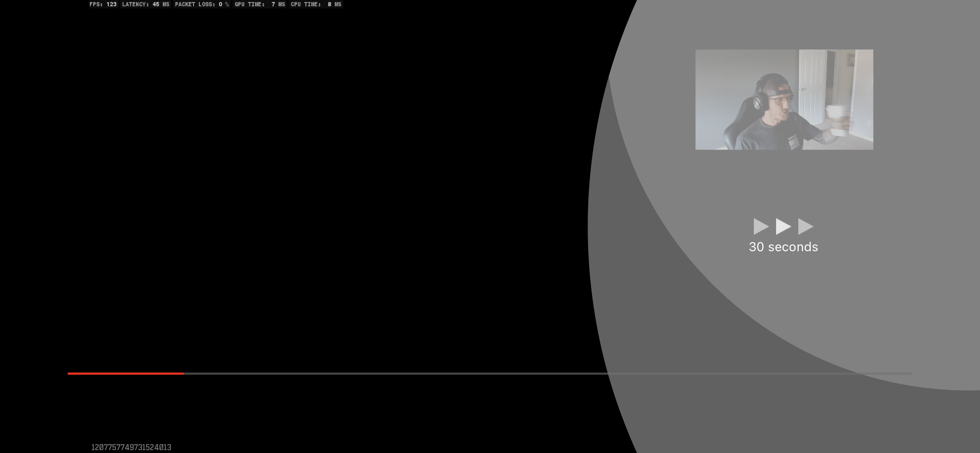The height and width of the screenshot is (453, 980).
Task: Click the PACKET LOSS: 0 % readout
Action: 202,5
